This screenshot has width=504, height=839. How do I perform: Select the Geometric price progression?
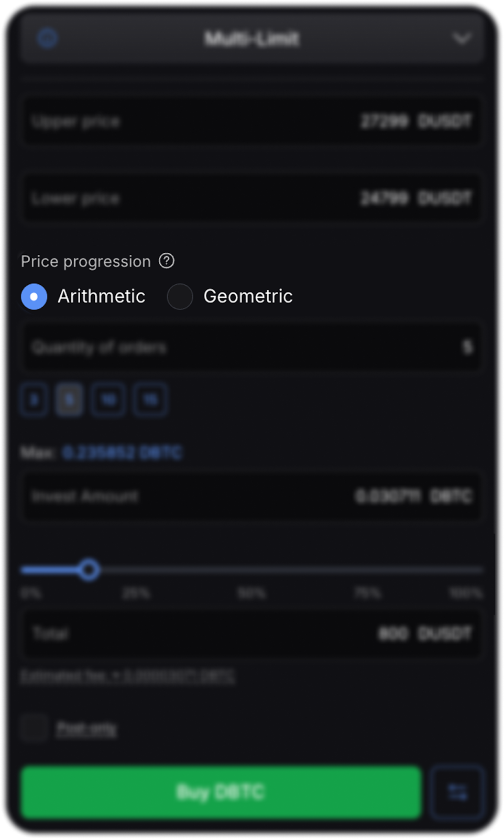180,296
